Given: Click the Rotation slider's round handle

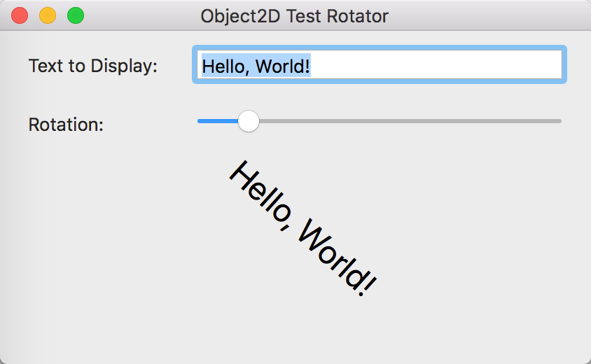Looking at the screenshot, I should tap(248, 121).
